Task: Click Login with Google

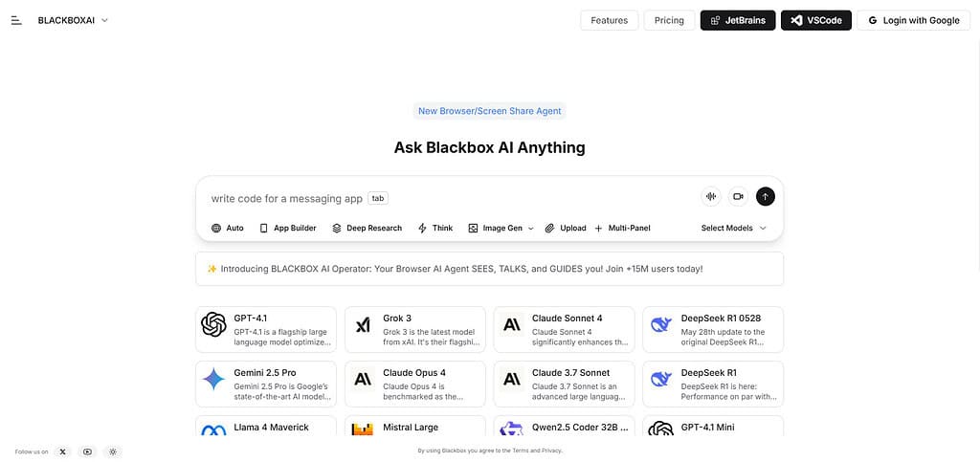Action: coord(913,20)
